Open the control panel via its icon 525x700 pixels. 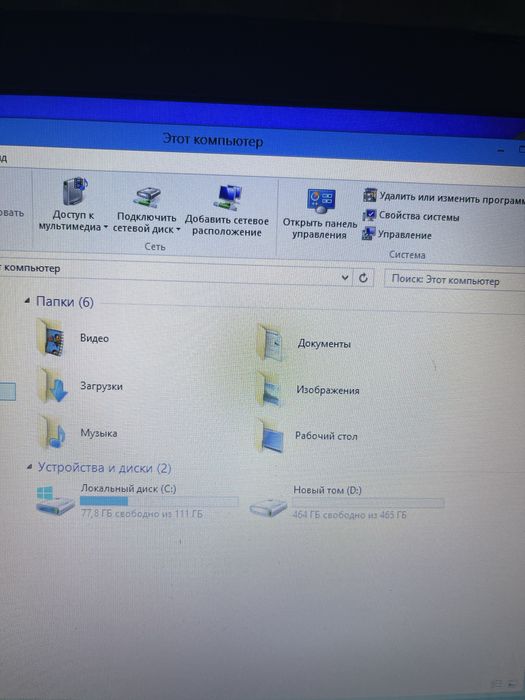click(x=321, y=200)
